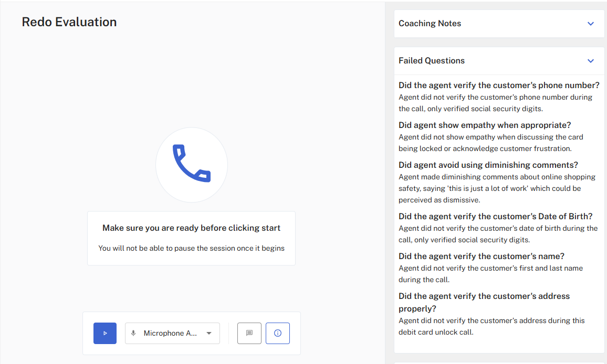
Task: Click the 'Microphone A...' selected device text
Action: click(x=170, y=333)
